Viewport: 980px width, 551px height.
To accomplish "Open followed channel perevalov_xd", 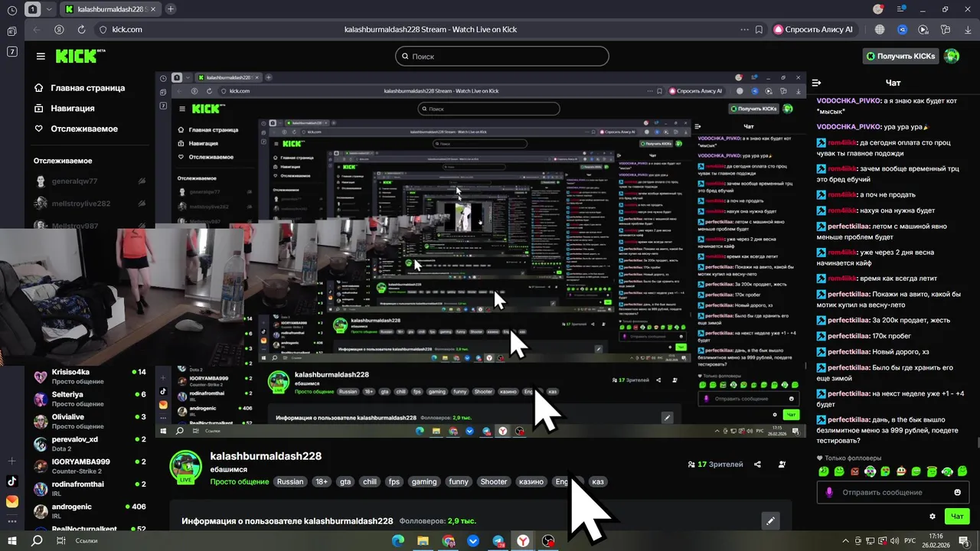I will pyautogui.click(x=90, y=444).
